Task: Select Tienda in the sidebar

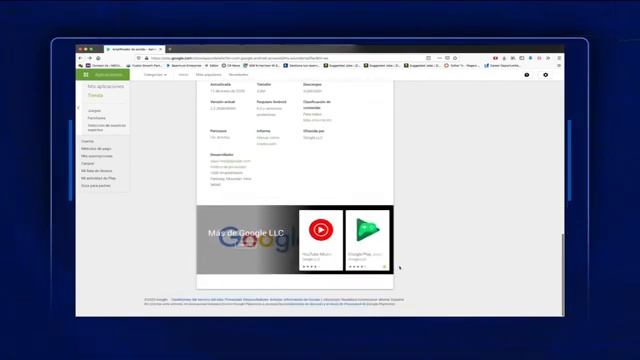Action: click(x=96, y=96)
